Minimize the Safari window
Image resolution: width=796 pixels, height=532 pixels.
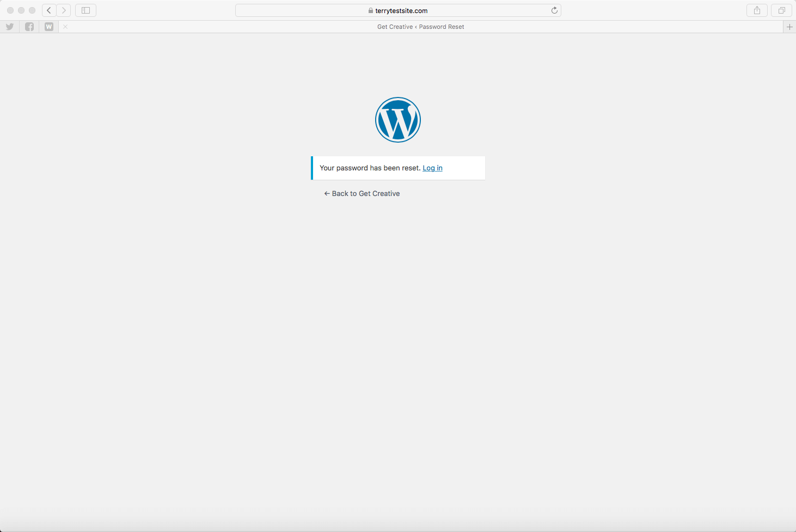(21, 10)
